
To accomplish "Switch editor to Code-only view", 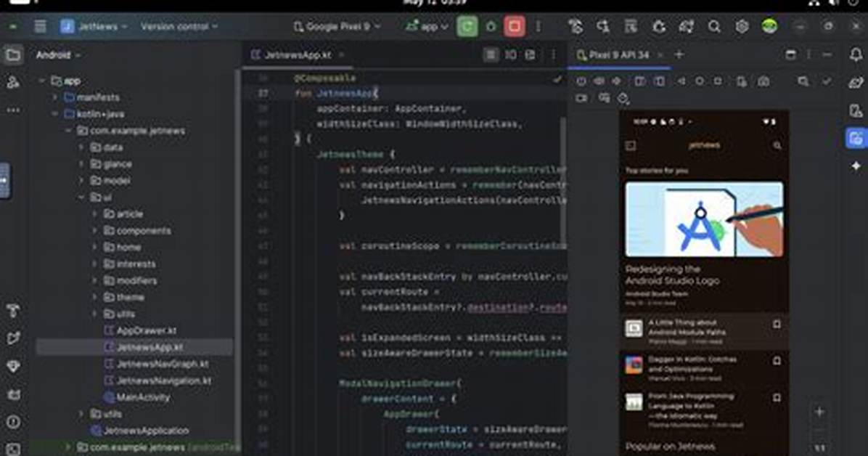I will tap(491, 54).
